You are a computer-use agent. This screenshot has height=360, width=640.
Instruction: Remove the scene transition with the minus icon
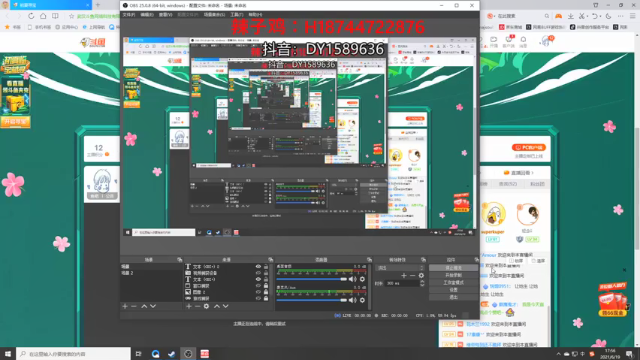pyautogui.click(x=412, y=276)
